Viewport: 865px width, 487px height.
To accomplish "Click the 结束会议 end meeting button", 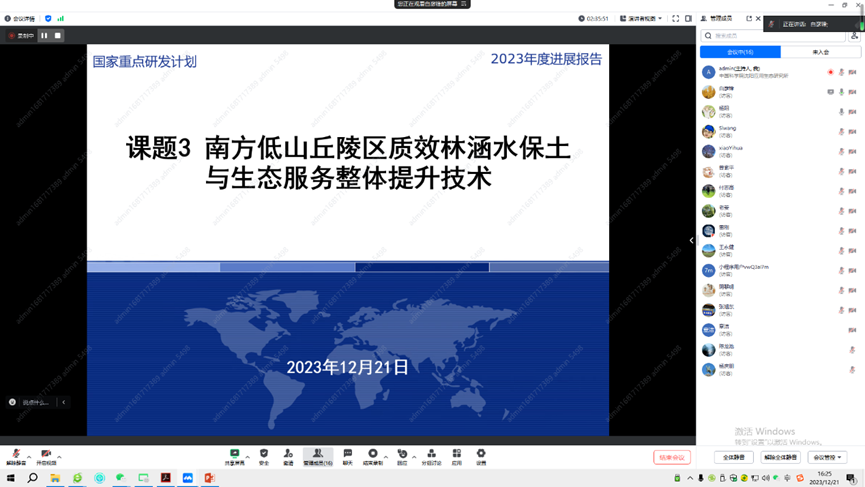I will coord(672,457).
